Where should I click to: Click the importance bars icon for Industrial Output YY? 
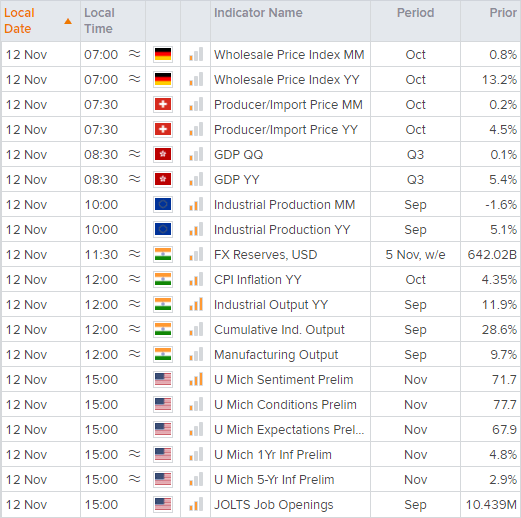point(196,304)
